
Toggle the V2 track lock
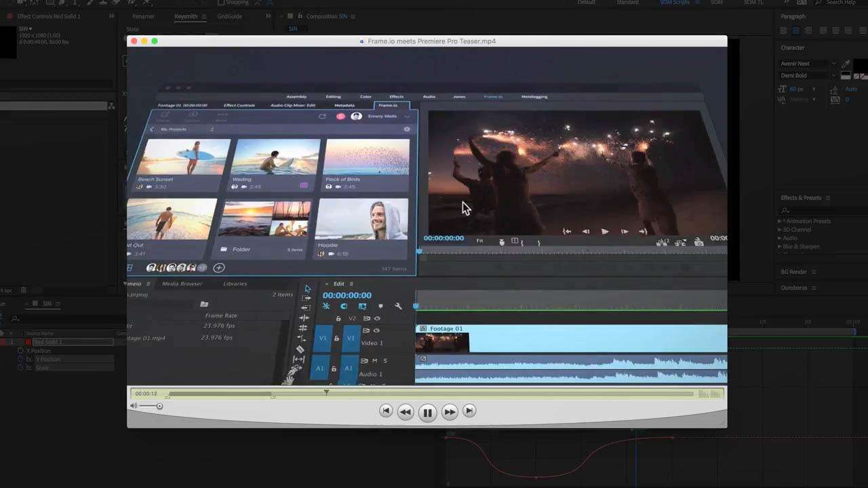(338, 319)
